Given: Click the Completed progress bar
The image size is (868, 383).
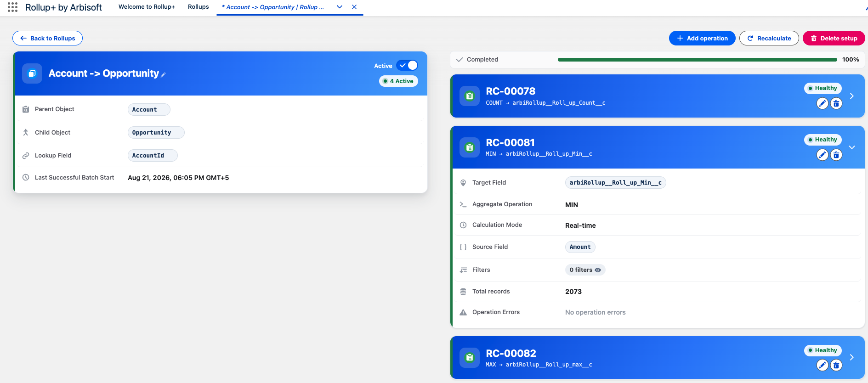Looking at the screenshot, I should coord(697,60).
